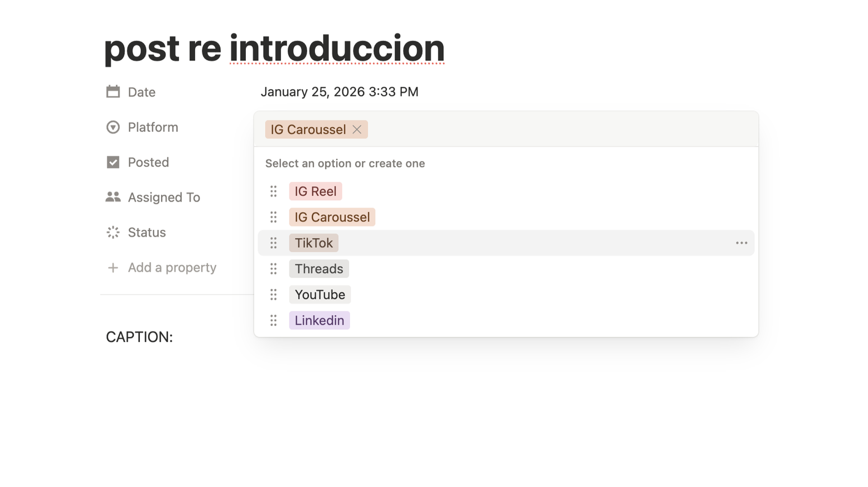Select the IG Reel option

[315, 191]
